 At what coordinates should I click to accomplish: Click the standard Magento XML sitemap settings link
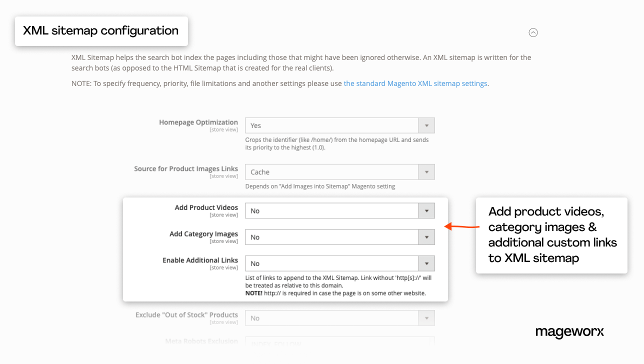[415, 83]
